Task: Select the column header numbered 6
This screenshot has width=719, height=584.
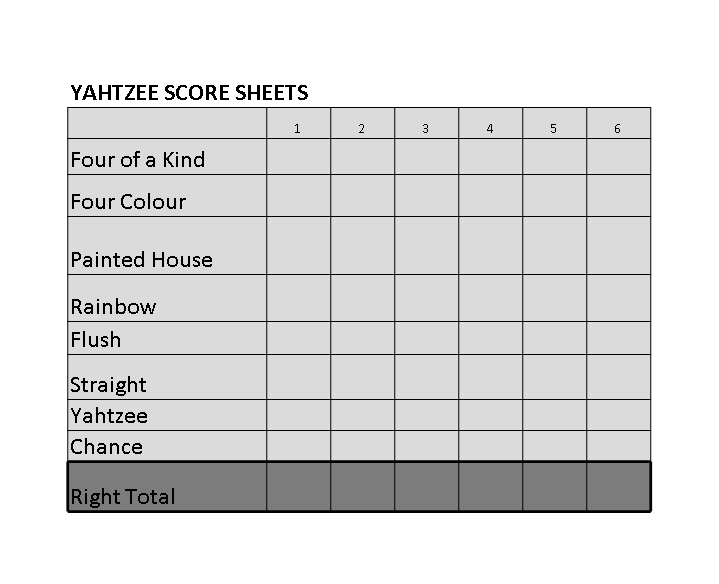Action: point(619,123)
